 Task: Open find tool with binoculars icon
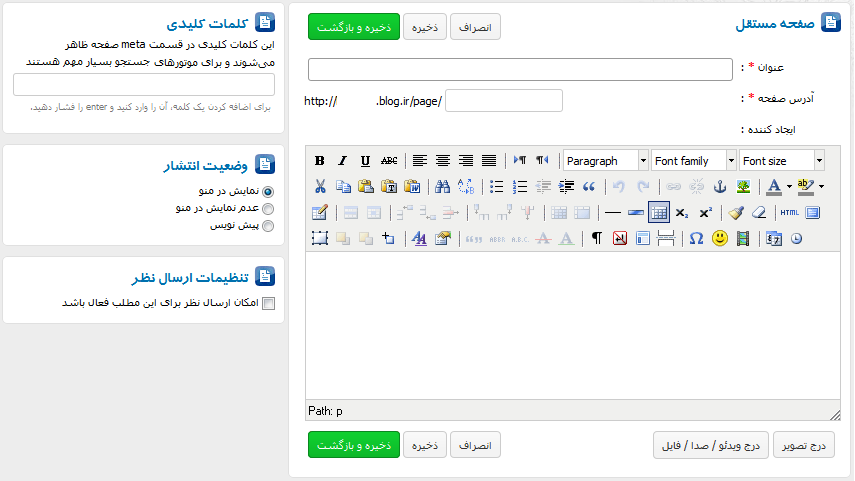click(x=443, y=186)
